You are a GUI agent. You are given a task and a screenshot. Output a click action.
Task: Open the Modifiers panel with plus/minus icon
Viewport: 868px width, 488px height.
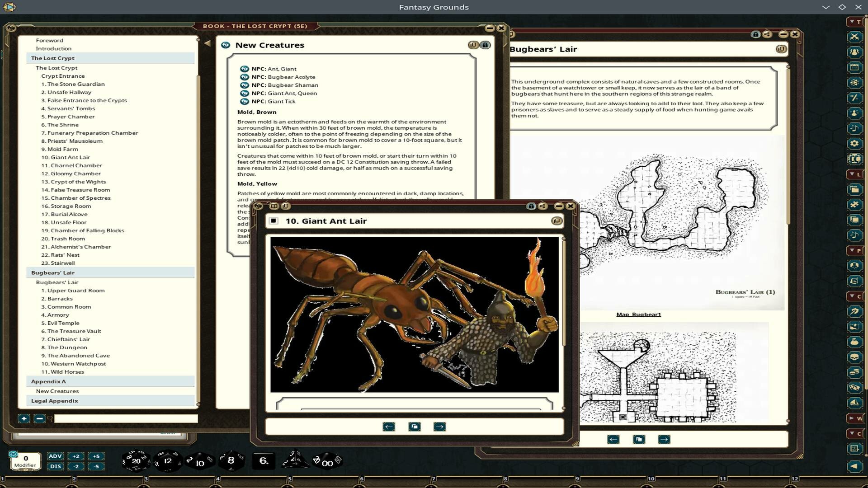coord(854,97)
